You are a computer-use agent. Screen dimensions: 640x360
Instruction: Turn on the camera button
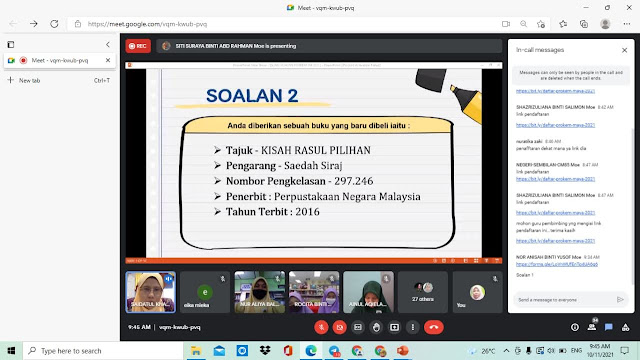pyautogui.click(x=340, y=327)
